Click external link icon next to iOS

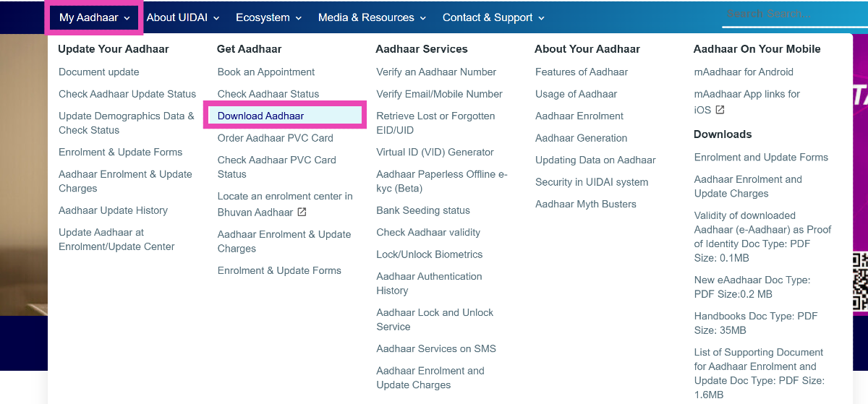click(x=720, y=110)
